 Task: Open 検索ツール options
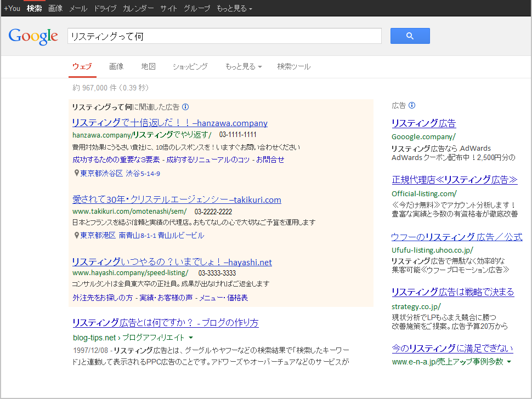pyautogui.click(x=294, y=66)
